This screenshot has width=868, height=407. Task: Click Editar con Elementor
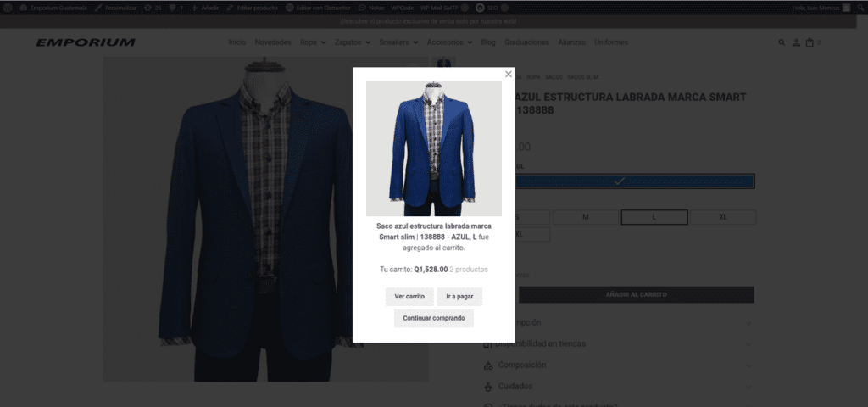[319, 8]
